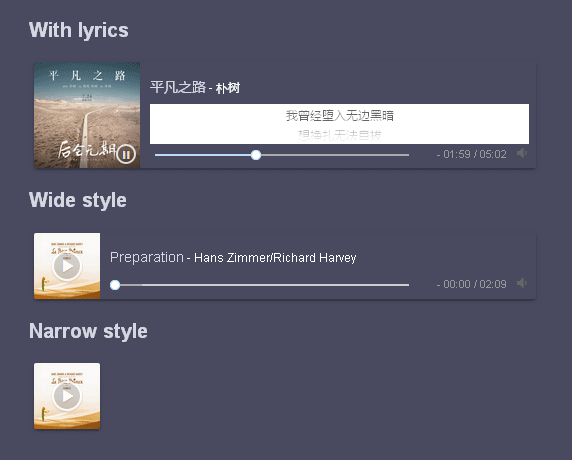Image resolution: width=572 pixels, height=460 pixels.
Task: Click the Wide style heading
Action: coord(78,200)
